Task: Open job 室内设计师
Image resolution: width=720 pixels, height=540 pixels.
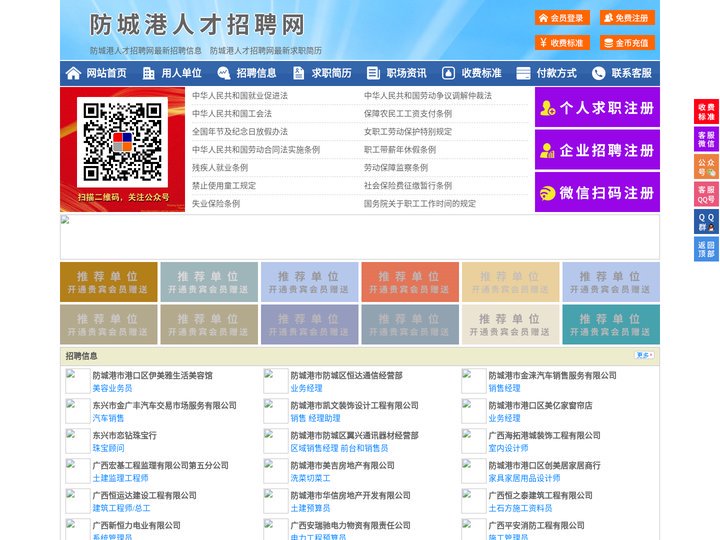Action: tap(508, 448)
